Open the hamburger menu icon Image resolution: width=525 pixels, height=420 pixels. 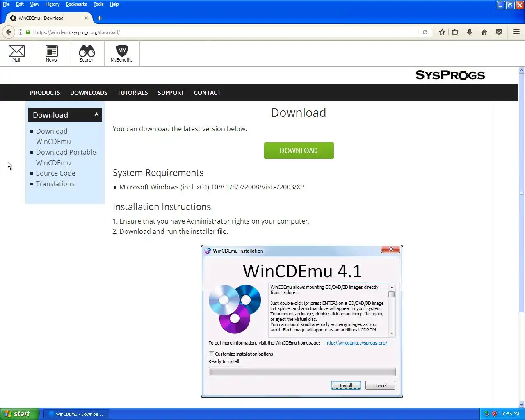[516, 32]
